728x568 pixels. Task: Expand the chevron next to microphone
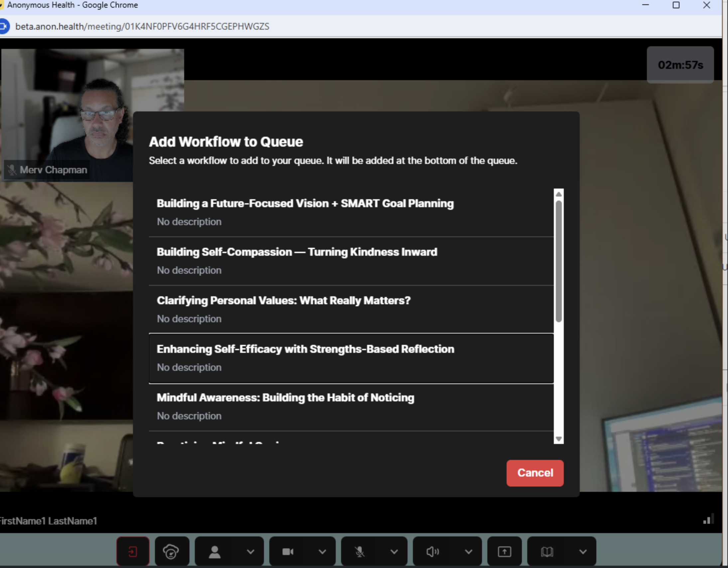click(394, 552)
